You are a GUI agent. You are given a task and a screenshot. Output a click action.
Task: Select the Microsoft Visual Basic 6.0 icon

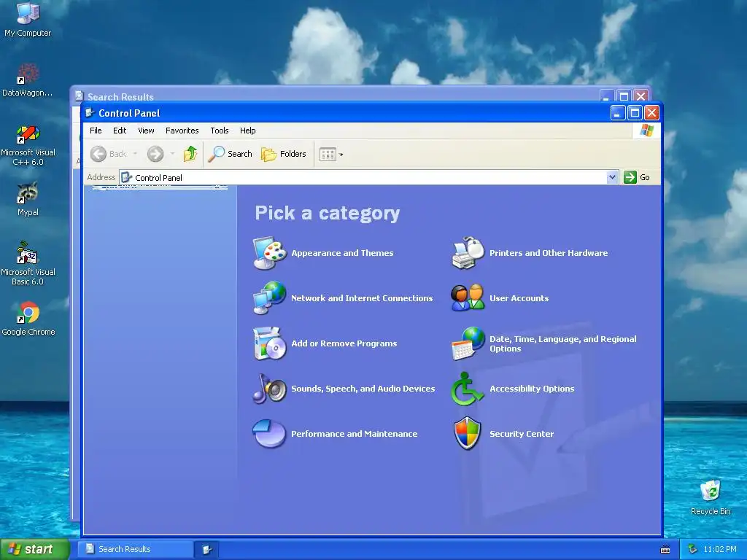(x=28, y=263)
